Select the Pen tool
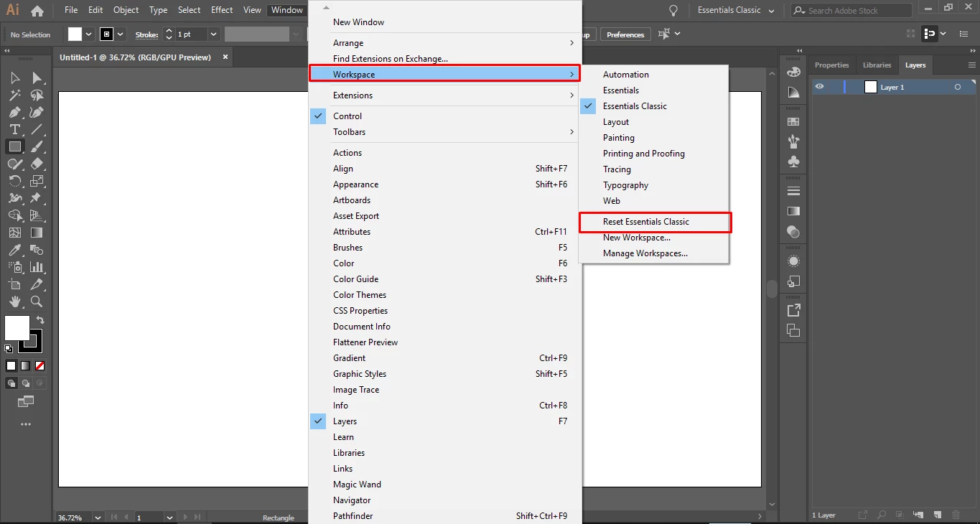 point(15,112)
